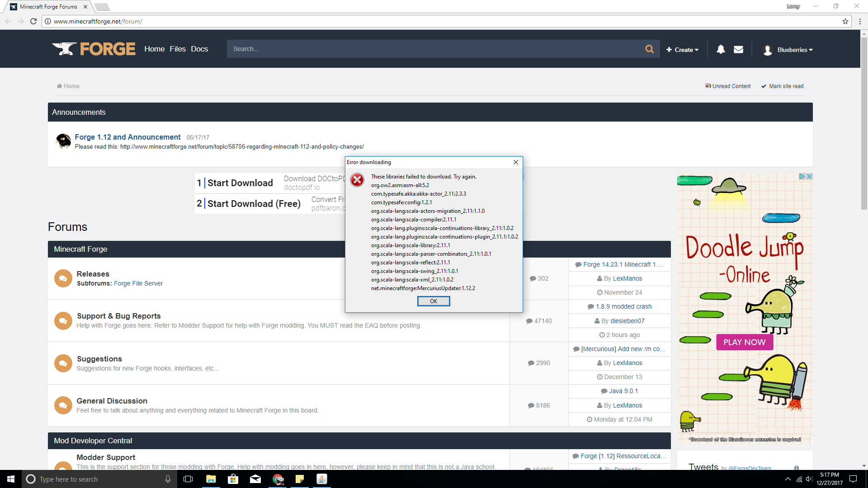Open a new Chrome tab

coord(102,7)
